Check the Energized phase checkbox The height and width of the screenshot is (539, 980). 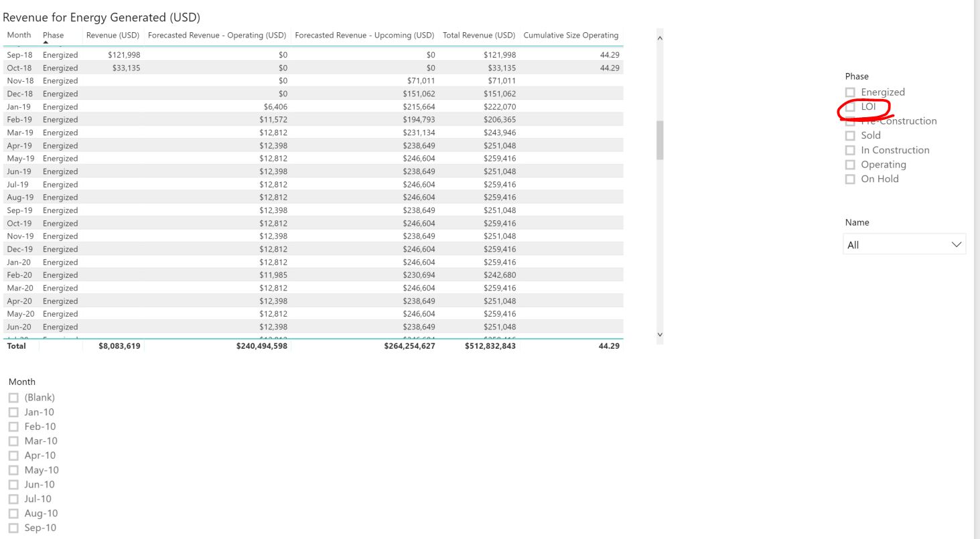click(x=850, y=92)
